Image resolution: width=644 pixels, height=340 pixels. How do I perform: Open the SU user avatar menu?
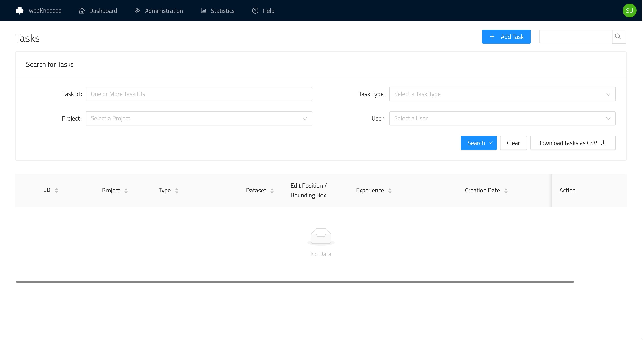pos(630,10)
